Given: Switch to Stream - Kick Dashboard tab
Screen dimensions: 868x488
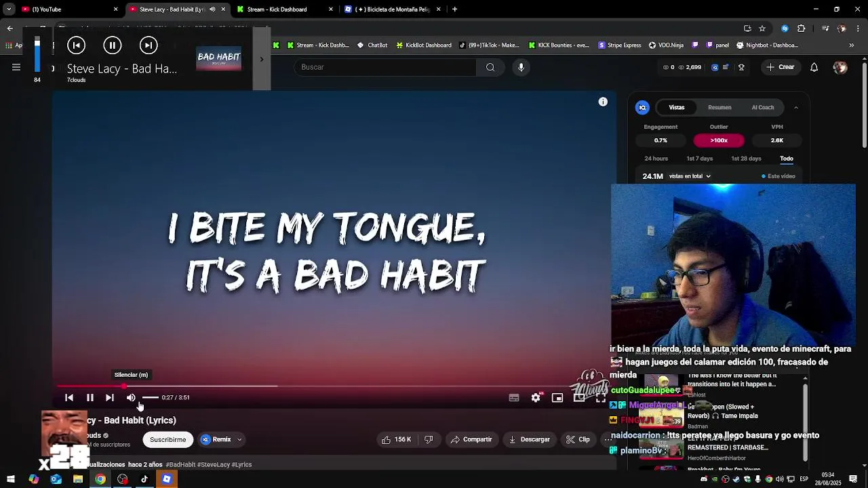Looking at the screenshot, I should coord(285,9).
